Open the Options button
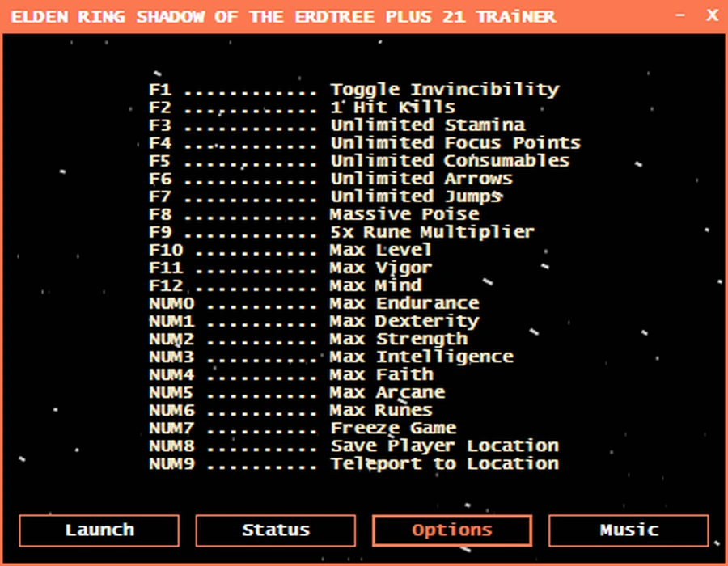This screenshot has width=728, height=566. point(451,530)
